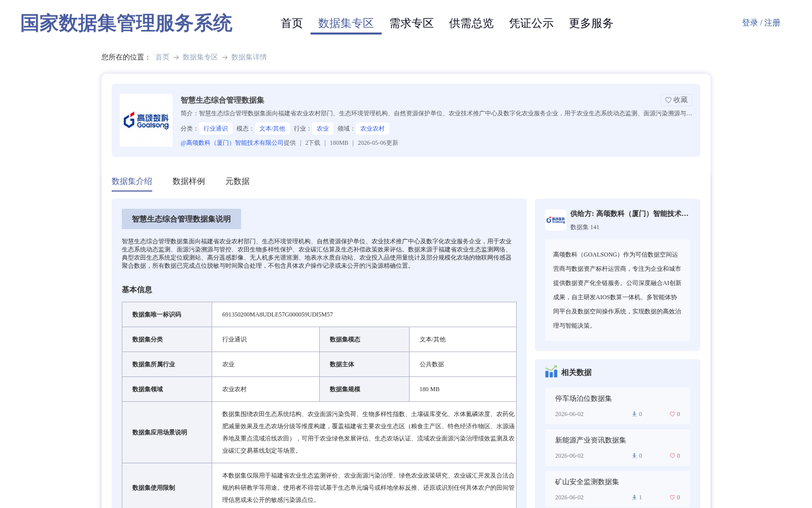Click the Goalsong logo in dataset header

pyautogui.click(x=146, y=120)
